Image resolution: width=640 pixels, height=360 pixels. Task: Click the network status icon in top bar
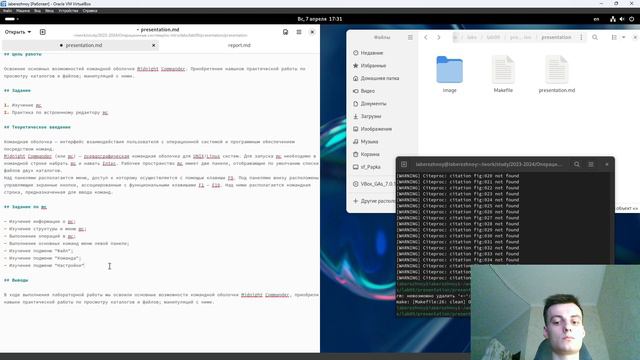pyautogui.click(x=613, y=19)
